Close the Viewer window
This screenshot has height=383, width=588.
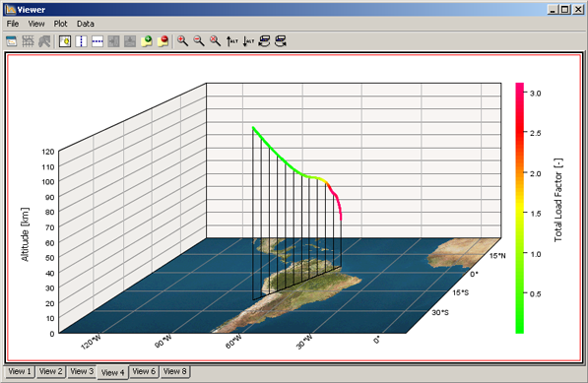click(x=578, y=10)
